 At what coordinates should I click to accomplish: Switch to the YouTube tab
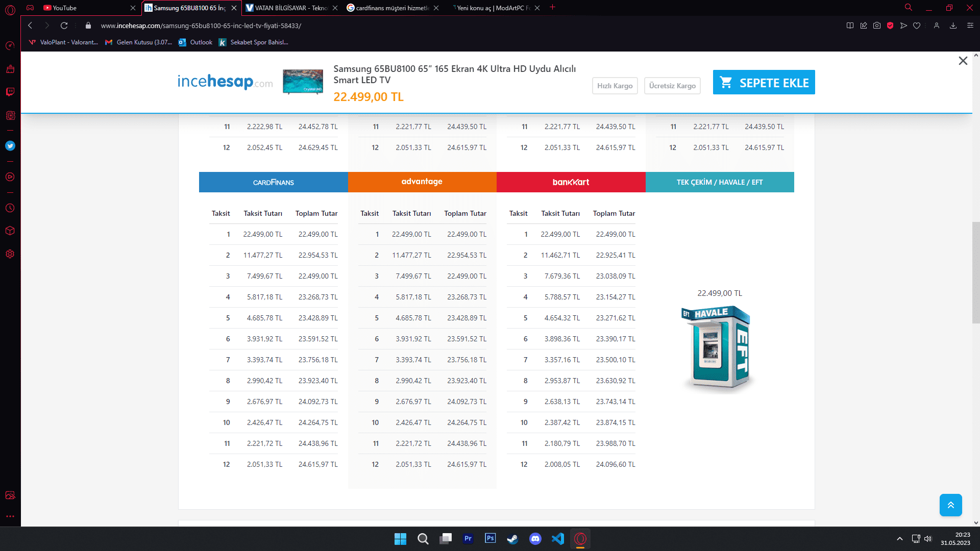[89, 8]
